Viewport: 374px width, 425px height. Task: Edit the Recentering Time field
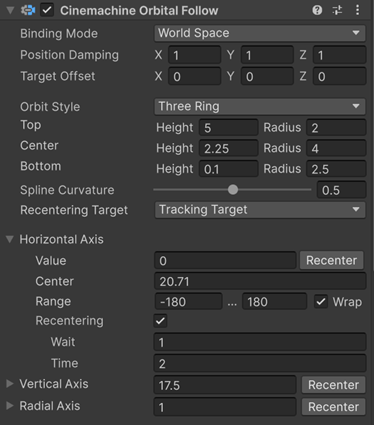pyautogui.click(x=260, y=363)
